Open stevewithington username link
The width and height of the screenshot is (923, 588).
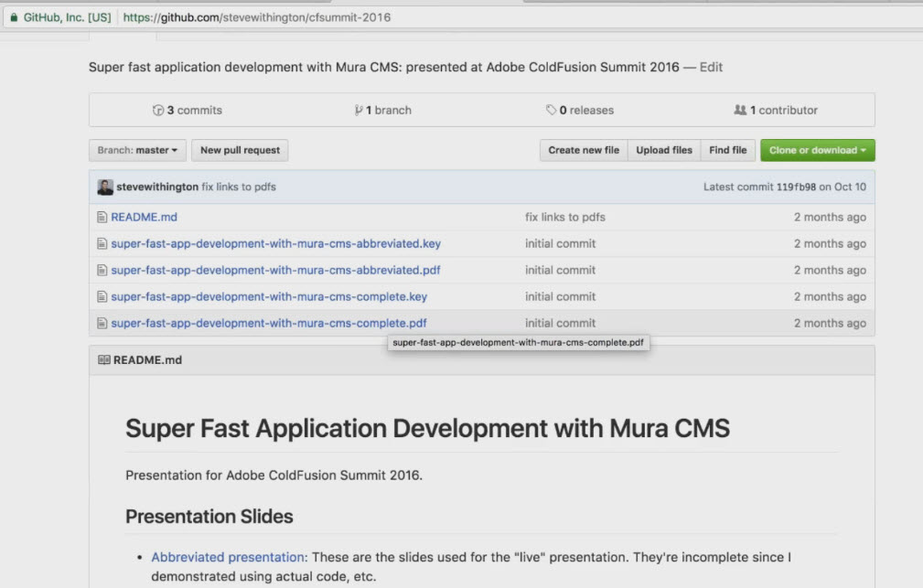coord(157,187)
